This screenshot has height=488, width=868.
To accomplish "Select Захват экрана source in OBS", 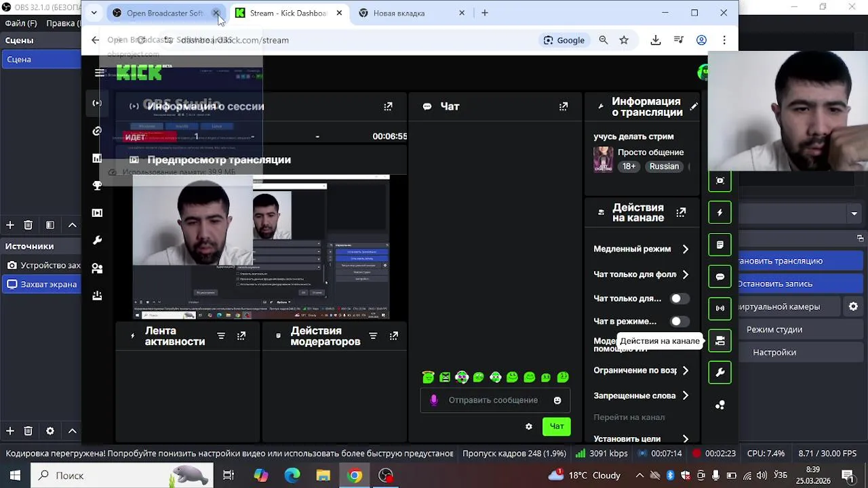I will (41, 285).
